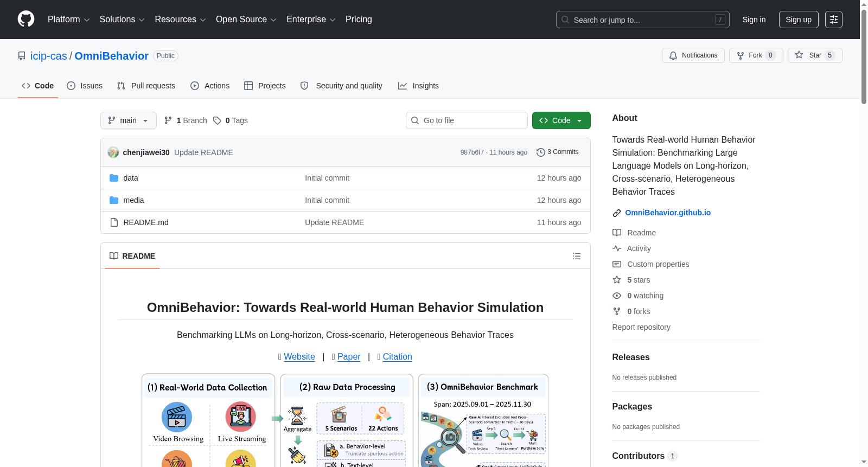Open the data folder name
868x467 pixels.
click(x=131, y=178)
